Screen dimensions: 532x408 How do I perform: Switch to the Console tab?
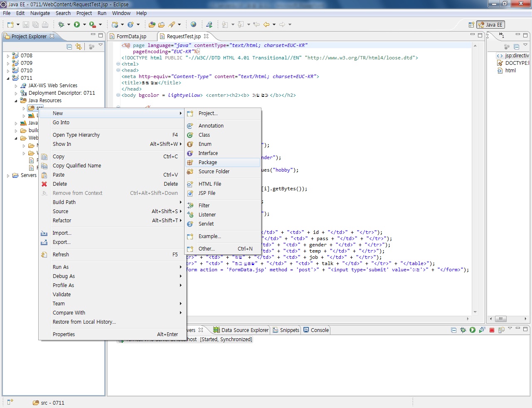(319, 330)
